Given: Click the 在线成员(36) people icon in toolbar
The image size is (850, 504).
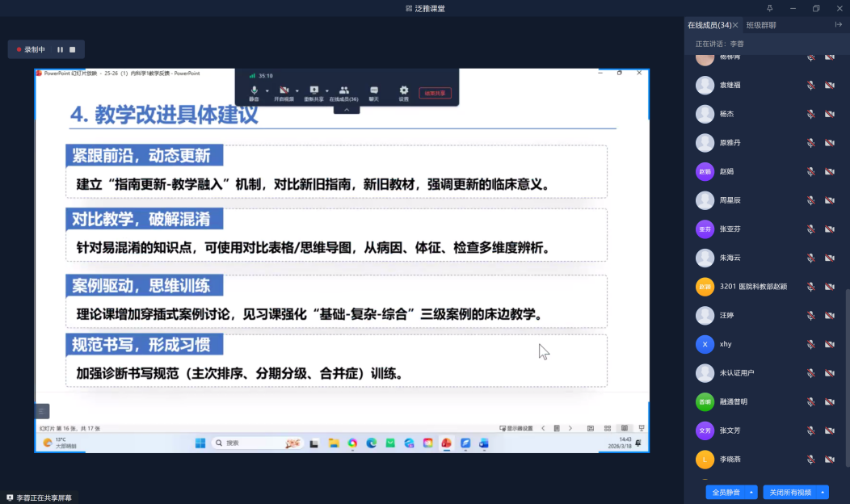Looking at the screenshot, I should click(344, 90).
